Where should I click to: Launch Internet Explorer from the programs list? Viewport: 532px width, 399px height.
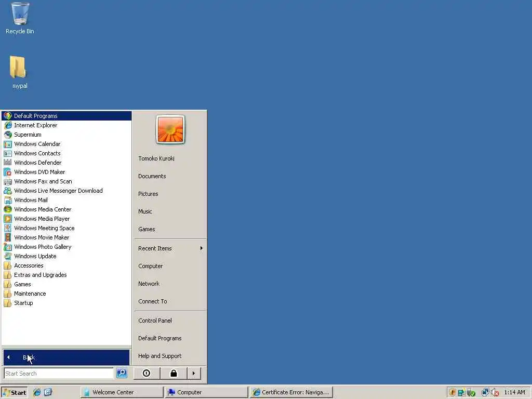point(66,125)
